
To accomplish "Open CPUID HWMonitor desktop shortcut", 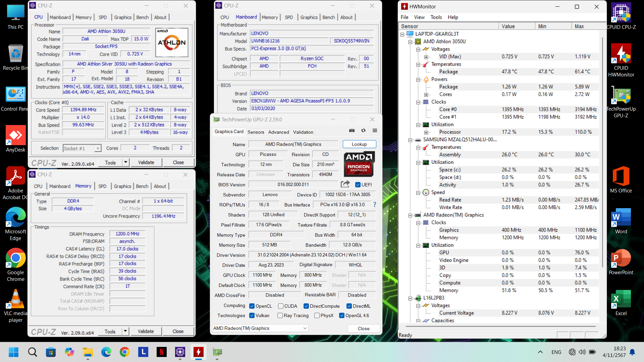I will click(x=621, y=60).
